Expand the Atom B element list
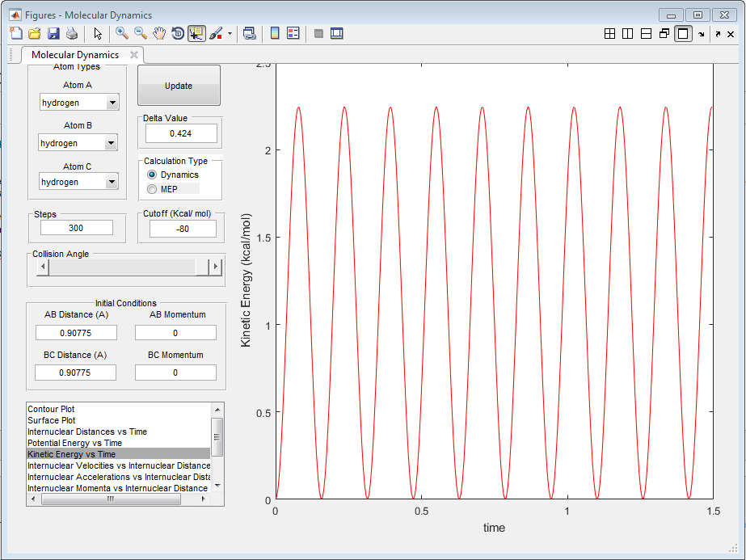The width and height of the screenshot is (746, 560). (x=111, y=143)
